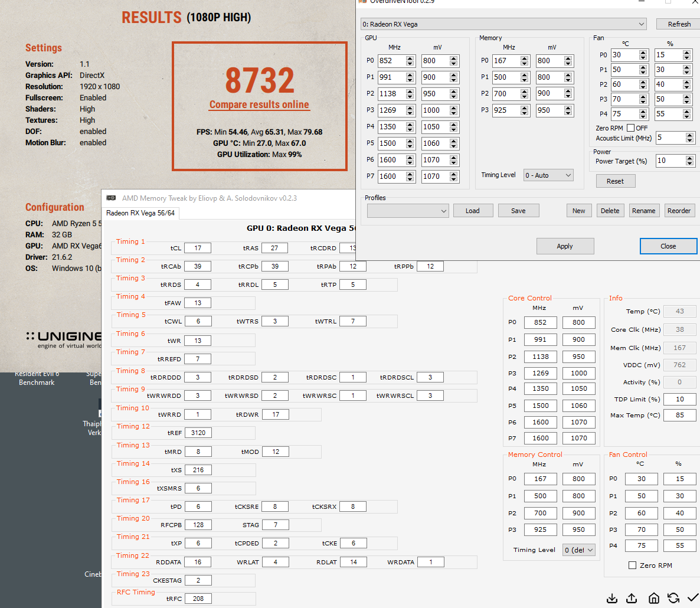Click the Delete profile button

610,211
